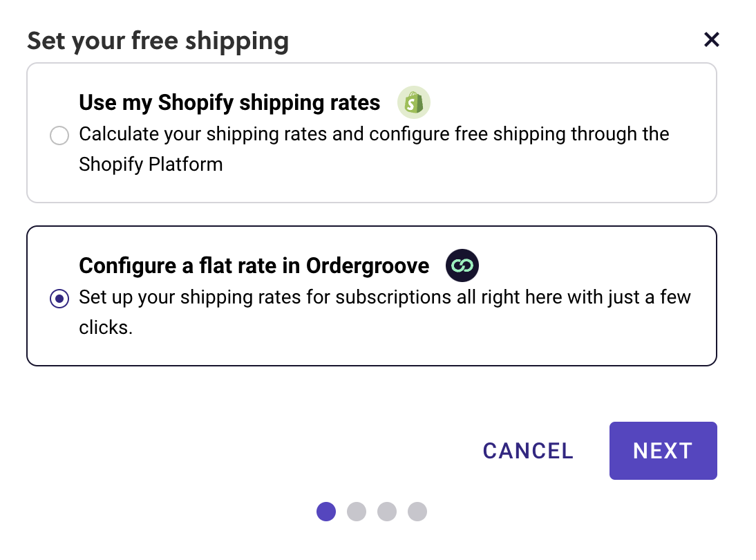This screenshot has width=756, height=560.
Task: Jump to the second step dot
Action: pyautogui.click(x=357, y=512)
